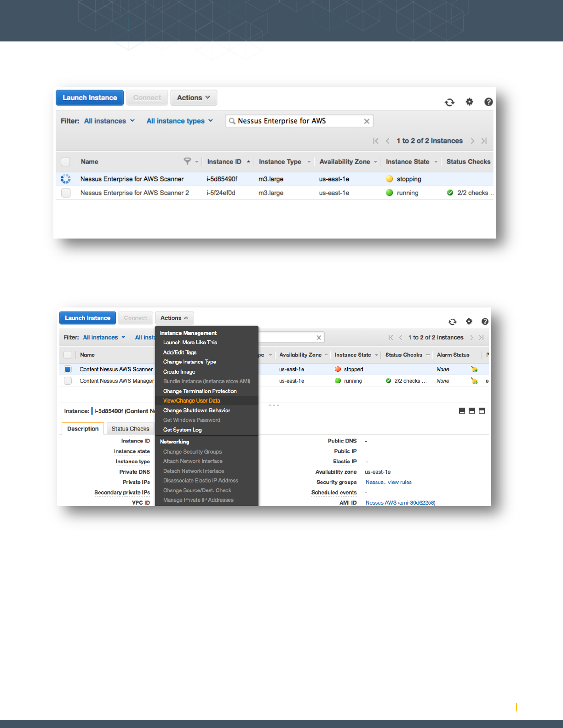Switch to the Status Checks tab
563x728 pixels.
pos(130,429)
